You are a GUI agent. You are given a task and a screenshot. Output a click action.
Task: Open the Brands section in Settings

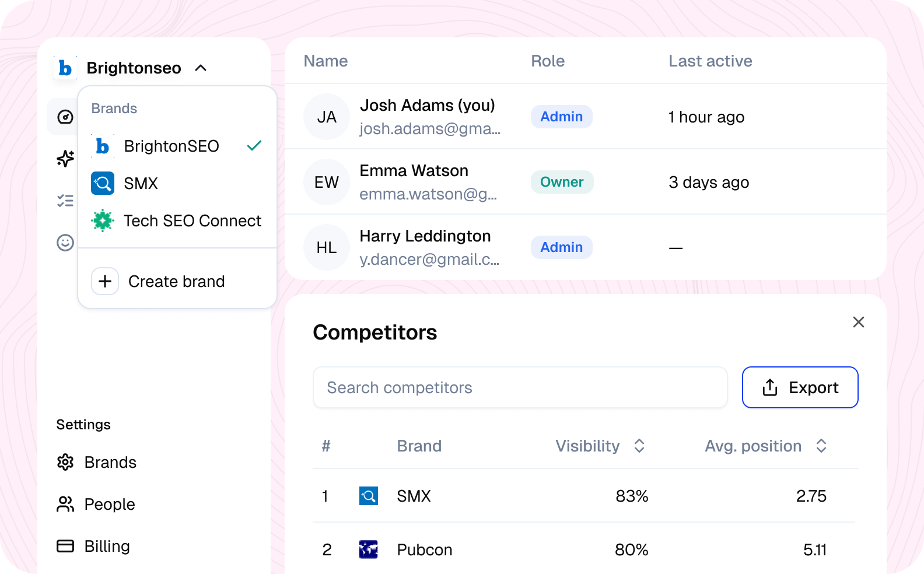point(110,462)
